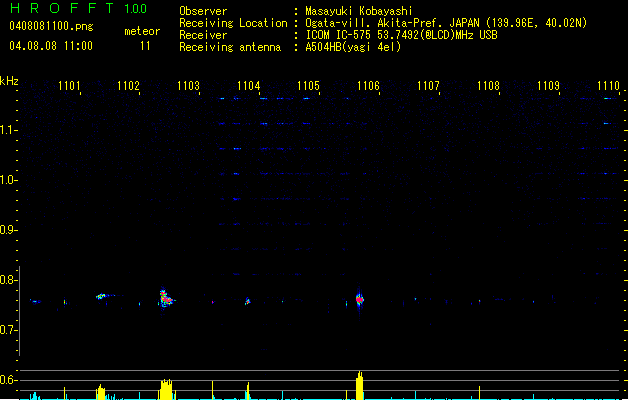
Task: Click the Receiving antenna field label
Action: pyautogui.click(x=230, y=47)
